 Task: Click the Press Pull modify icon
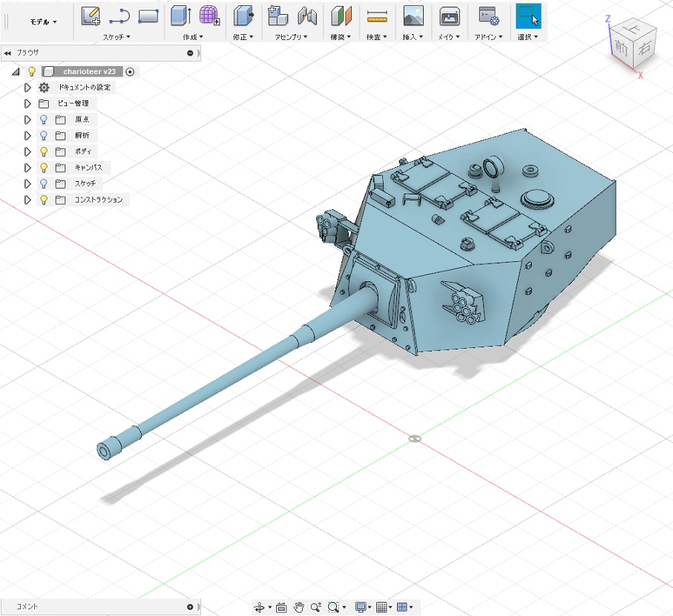[x=243, y=16]
